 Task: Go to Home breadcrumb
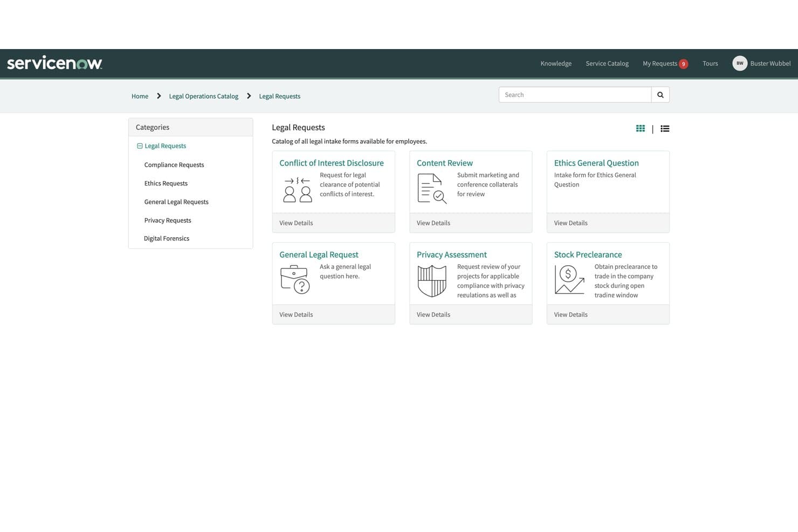[140, 96]
